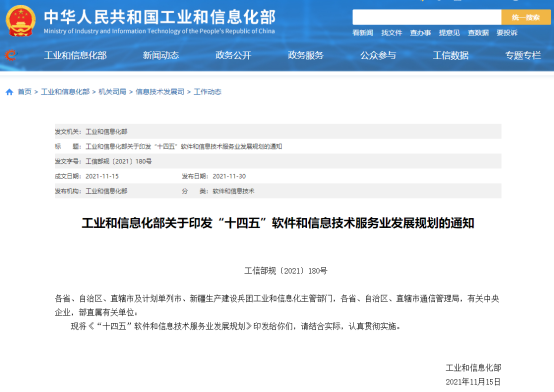Open the 查办事 quick link

[x=420, y=33]
